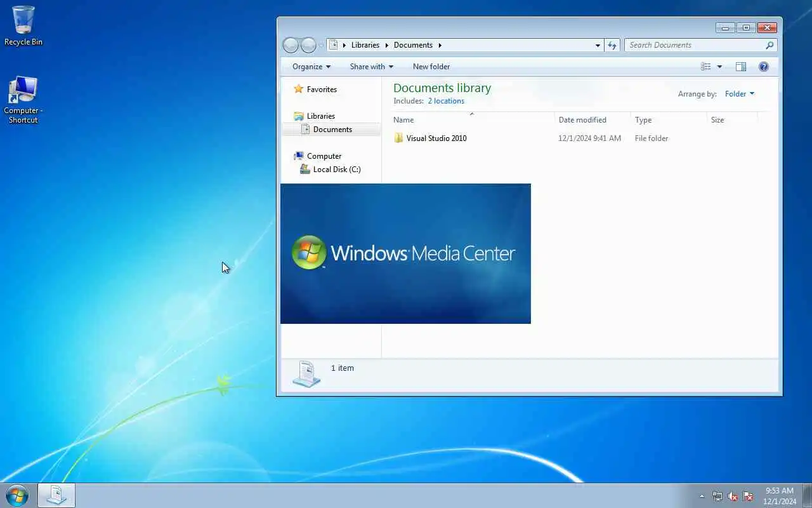Select Documents in the address bar path
Viewport: 812px width, 508px height.
413,45
